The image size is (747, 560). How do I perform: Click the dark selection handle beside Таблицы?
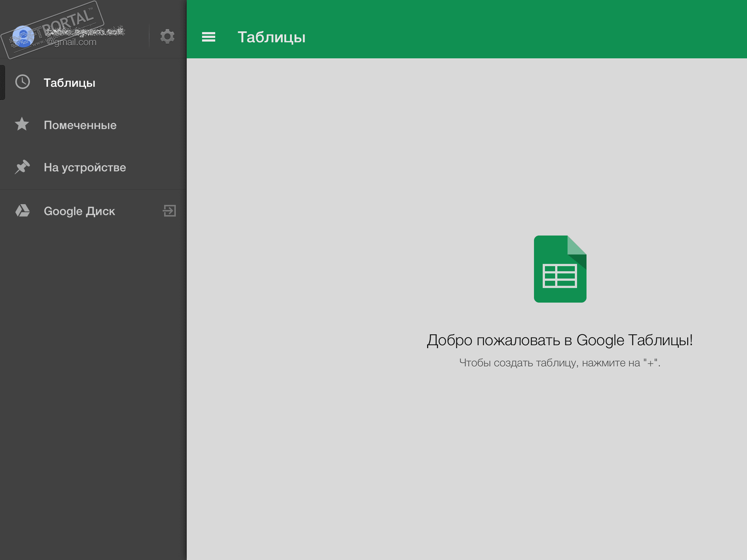pyautogui.click(x=2, y=82)
